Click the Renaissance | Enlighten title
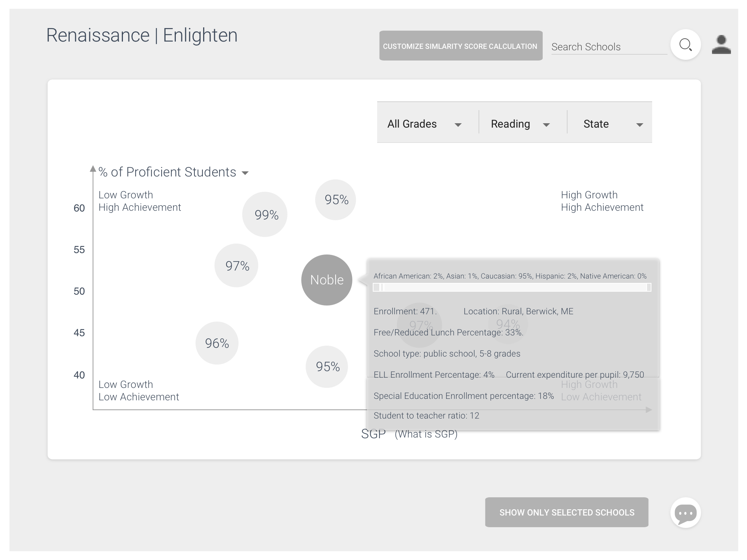Image resolution: width=747 pixels, height=560 pixels. point(142,35)
